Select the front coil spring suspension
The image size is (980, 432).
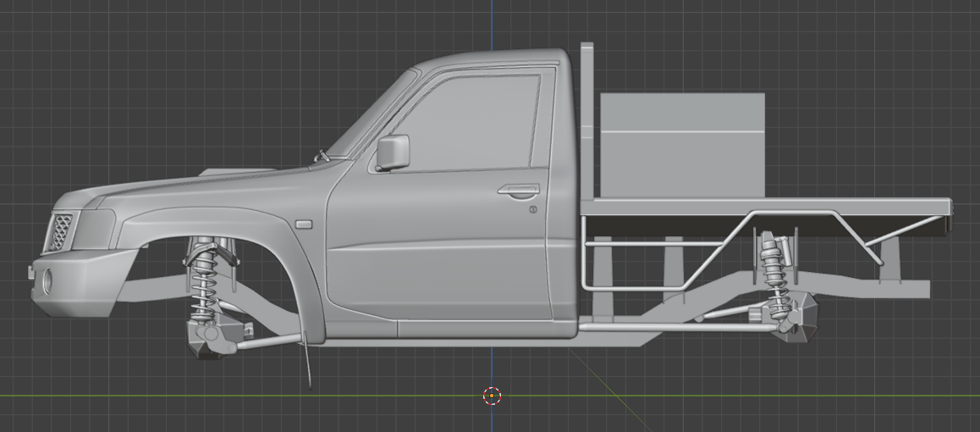tap(202, 284)
